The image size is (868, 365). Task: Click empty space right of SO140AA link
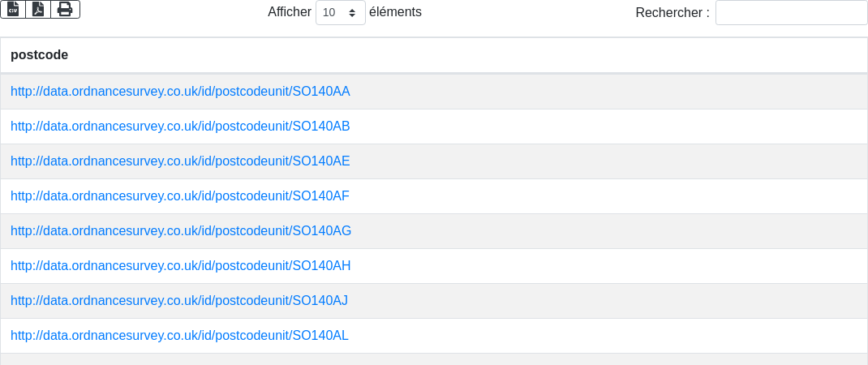tap(608, 91)
